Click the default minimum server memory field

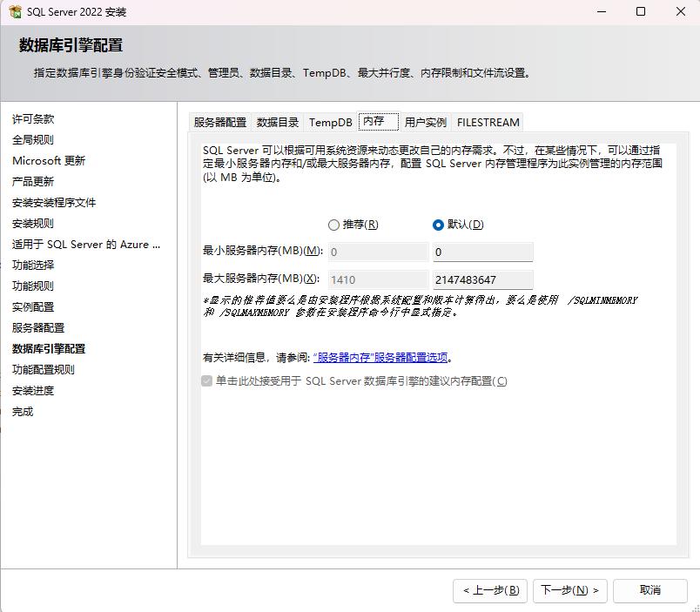[x=482, y=252]
